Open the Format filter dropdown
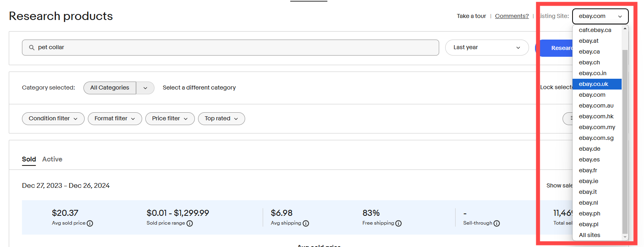The image size is (644, 247). click(x=115, y=119)
